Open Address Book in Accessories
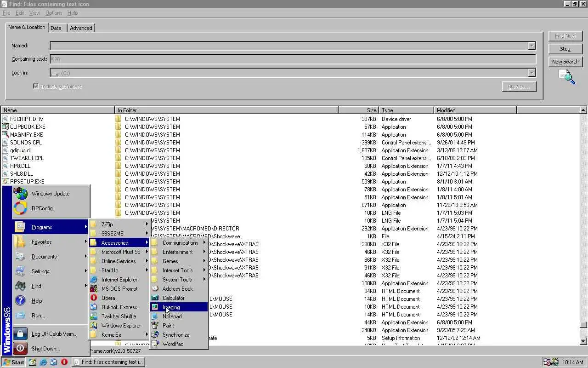The image size is (588, 368). (179, 289)
